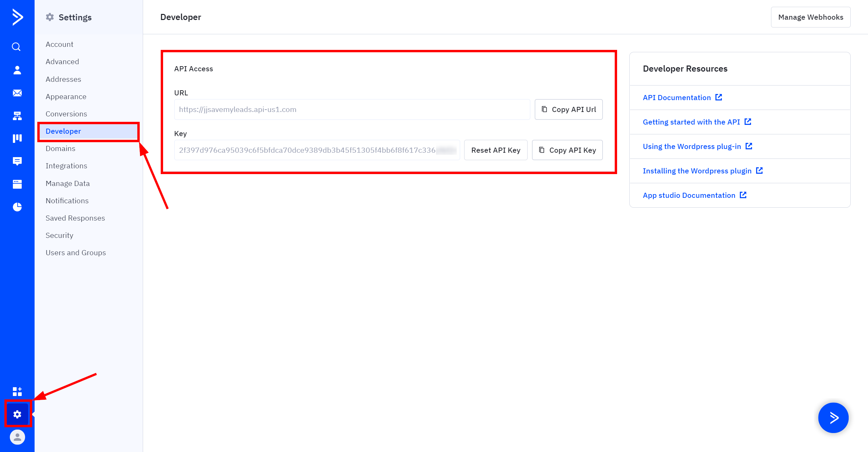868x452 pixels.
Task: Go to Security settings
Action: tap(59, 236)
